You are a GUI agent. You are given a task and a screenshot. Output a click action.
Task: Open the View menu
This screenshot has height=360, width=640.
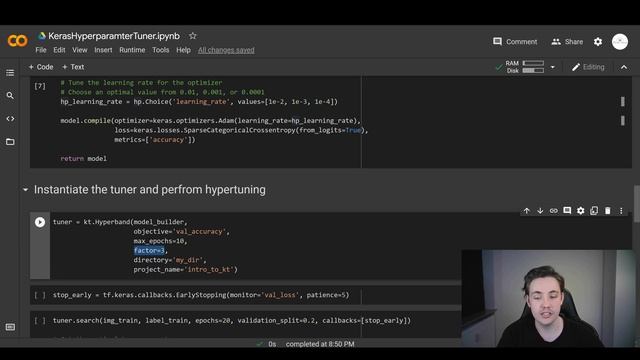pyautogui.click(x=80, y=50)
